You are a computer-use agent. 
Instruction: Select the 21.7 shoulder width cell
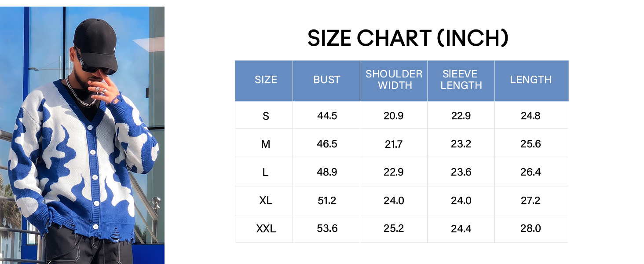click(394, 144)
